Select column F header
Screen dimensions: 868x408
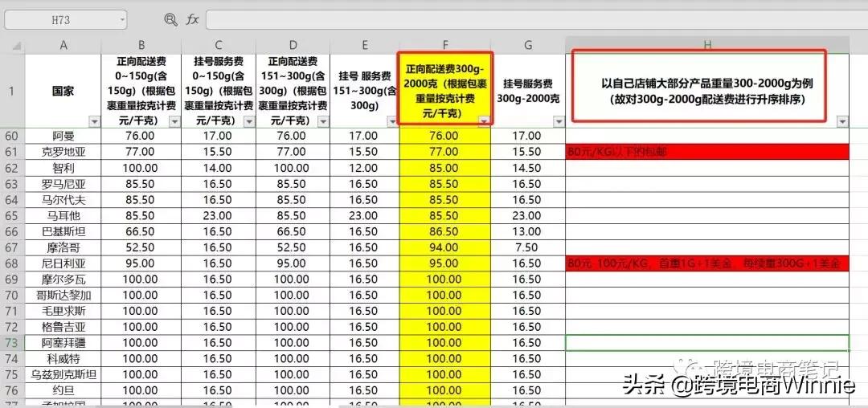pyautogui.click(x=444, y=45)
